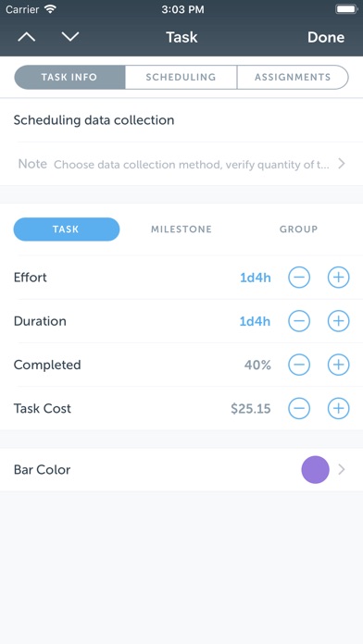This screenshot has height=644, width=363.
Task: Select the Milestone type option
Action: (x=181, y=229)
